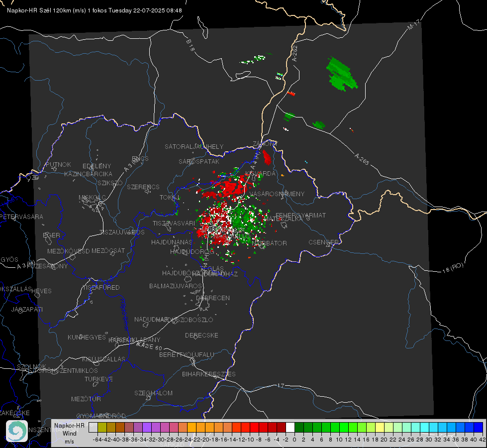
Task: Select the KAZINCBARCIKA label
Action: [x=88, y=174]
